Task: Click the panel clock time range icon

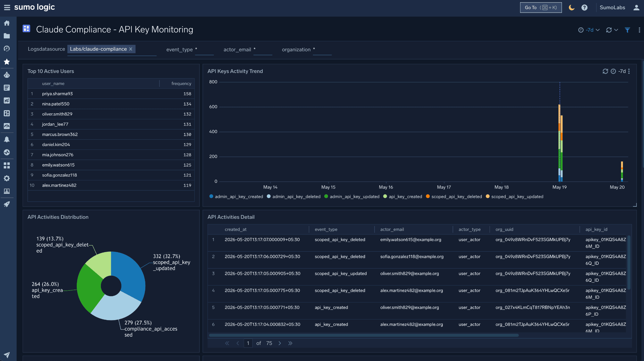Action: pyautogui.click(x=613, y=71)
